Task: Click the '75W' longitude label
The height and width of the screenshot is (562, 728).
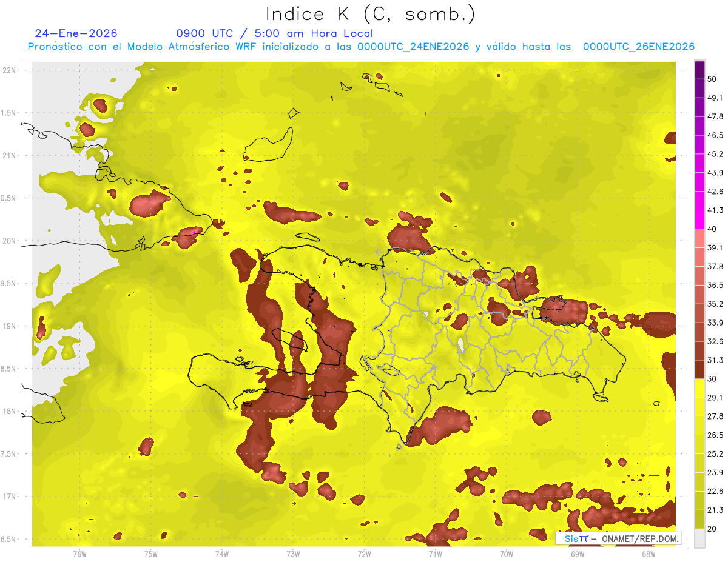Action: (151, 554)
